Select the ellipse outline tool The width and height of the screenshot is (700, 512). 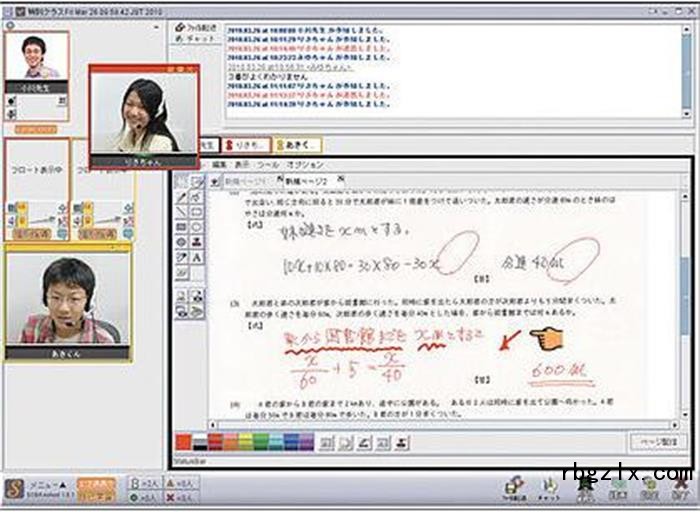pyautogui.click(x=196, y=227)
